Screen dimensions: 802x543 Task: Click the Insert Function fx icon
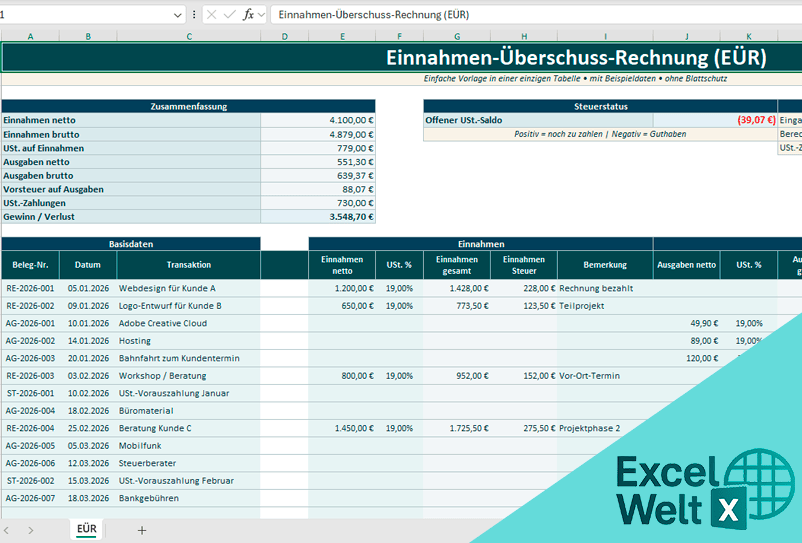coord(248,15)
